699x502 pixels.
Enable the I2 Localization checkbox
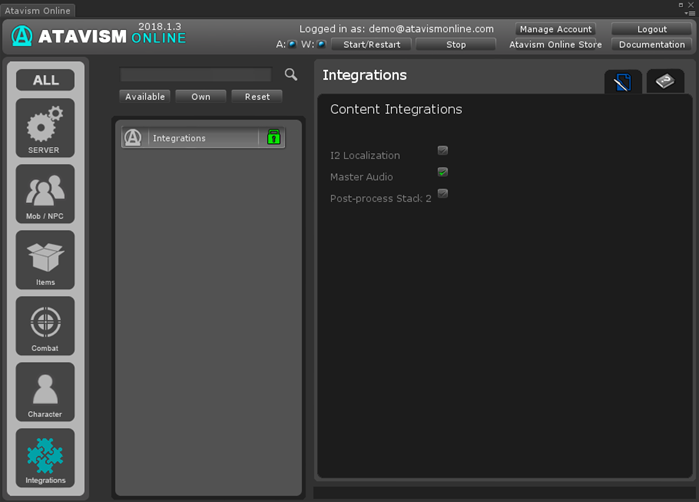442,150
